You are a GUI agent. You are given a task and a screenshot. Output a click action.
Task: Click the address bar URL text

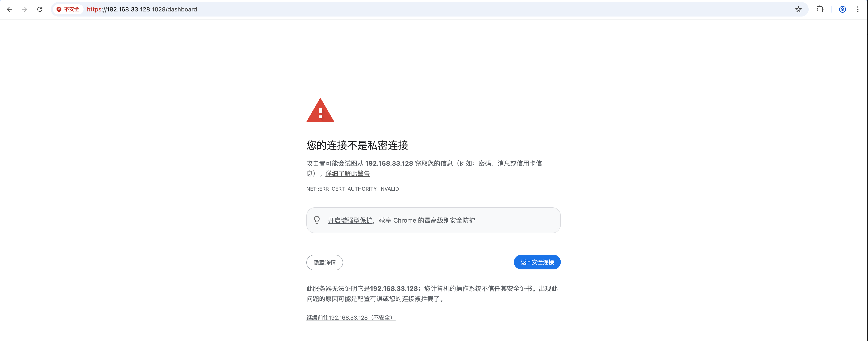142,10
